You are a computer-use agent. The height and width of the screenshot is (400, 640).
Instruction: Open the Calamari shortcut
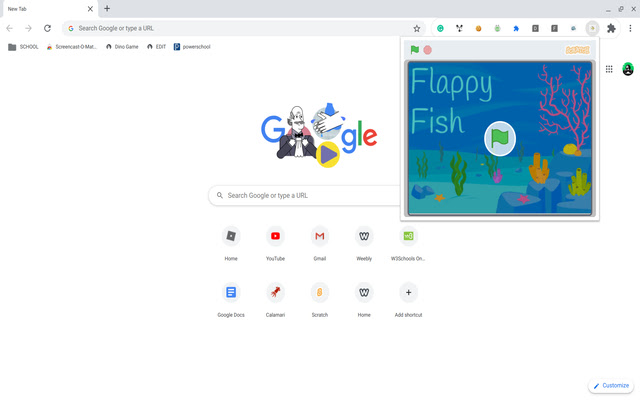coord(276,300)
